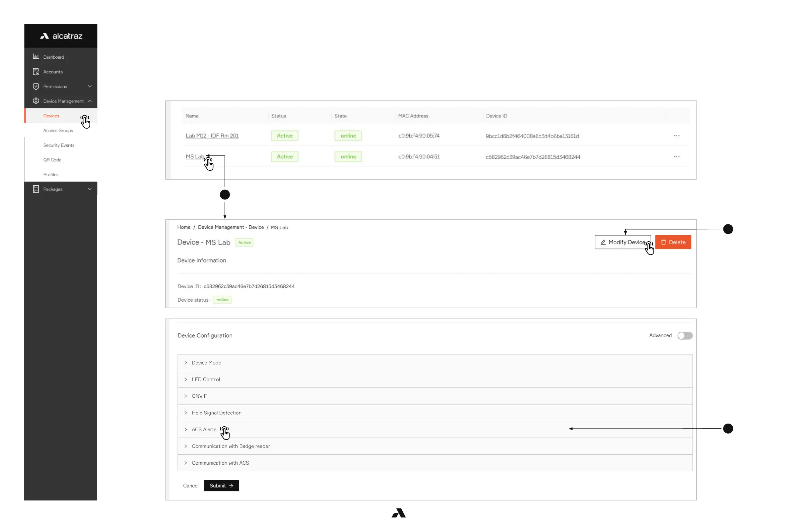Open Security Events in the sidebar
Viewport: 812px width, 525px height.
tap(59, 145)
